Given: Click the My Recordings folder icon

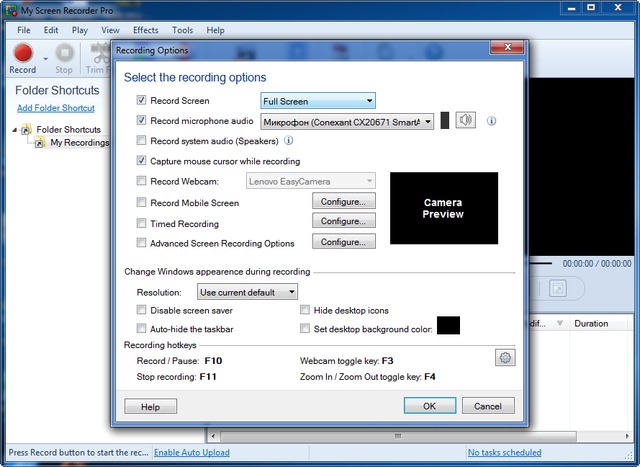Looking at the screenshot, I should 40,143.
